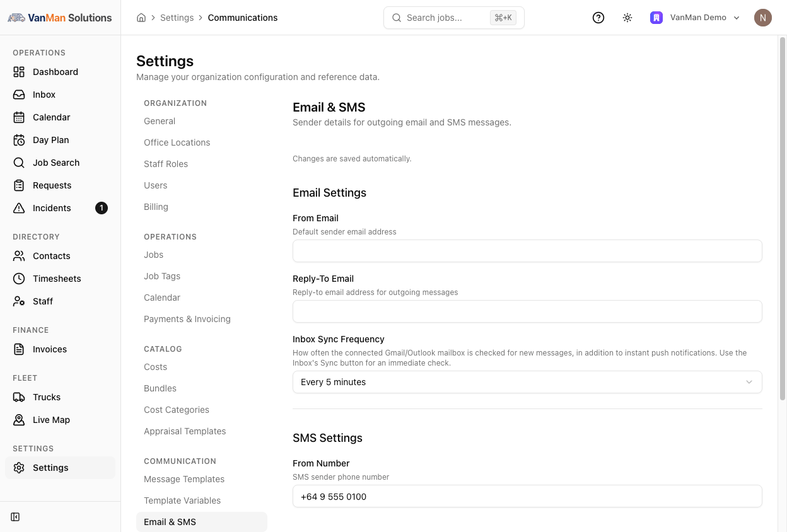
Task: Click the Timesheets sidebar label
Action: (57, 279)
